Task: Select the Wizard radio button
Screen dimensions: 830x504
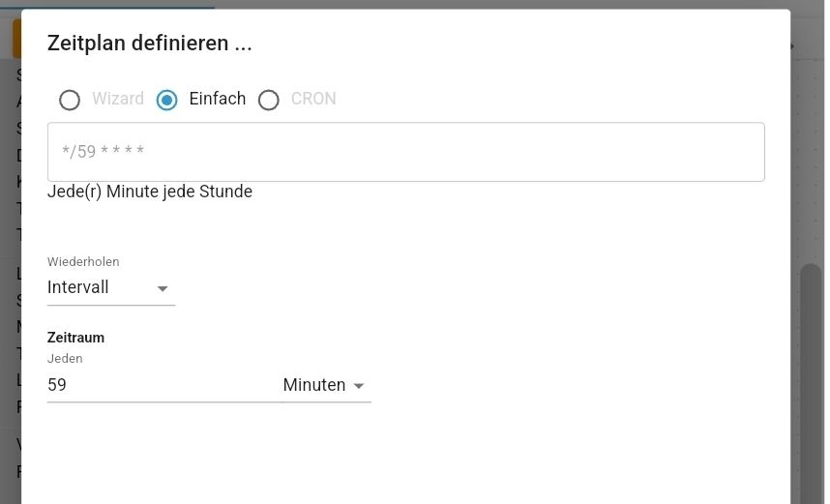Action: click(x=70, y=100)
